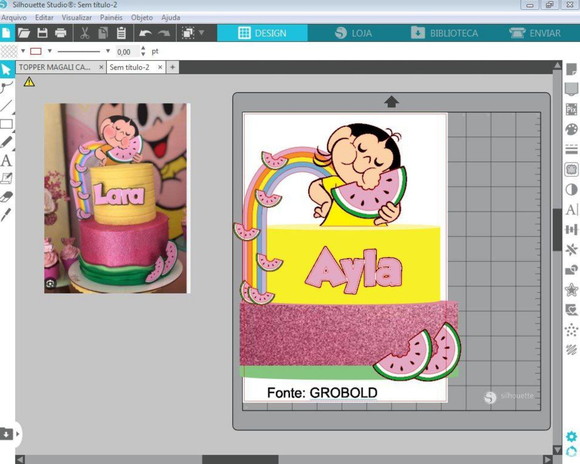The height and width of the screenshot is (464, 580).
Task: Open a file with the folder icon
Action: point(24,33)
